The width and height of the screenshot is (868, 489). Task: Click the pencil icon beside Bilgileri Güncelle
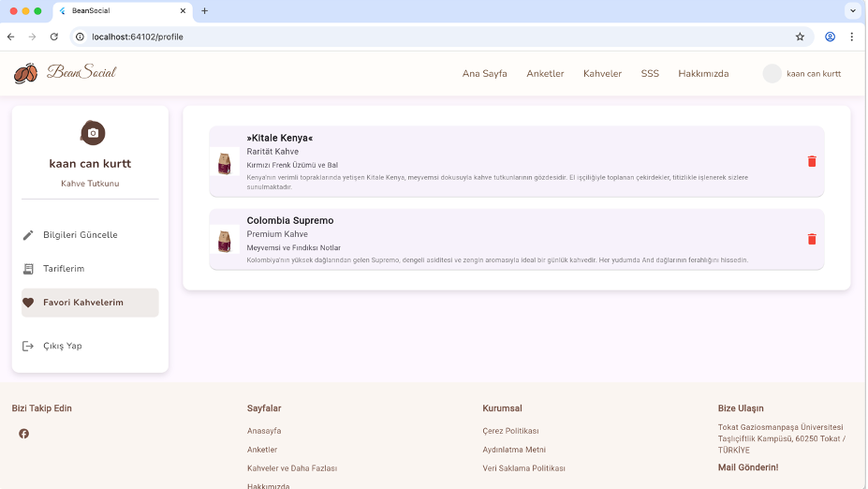[x=28, y=235]
